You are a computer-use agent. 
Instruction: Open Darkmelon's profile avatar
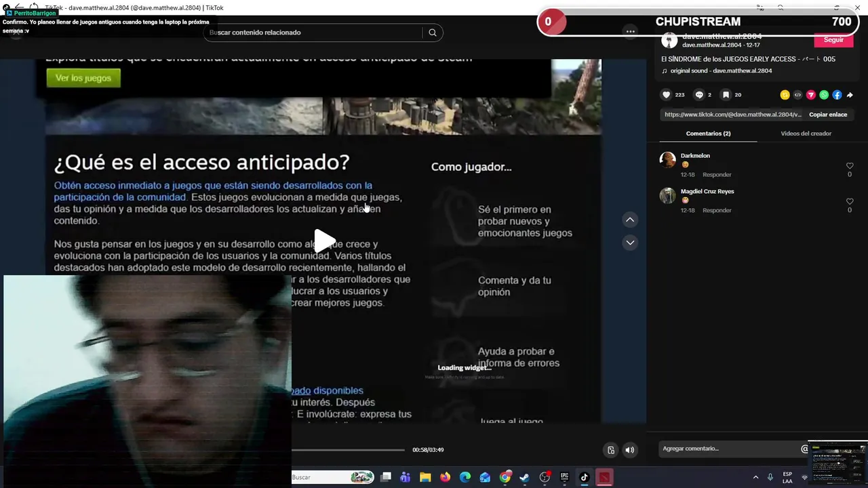tap(668, 160)
